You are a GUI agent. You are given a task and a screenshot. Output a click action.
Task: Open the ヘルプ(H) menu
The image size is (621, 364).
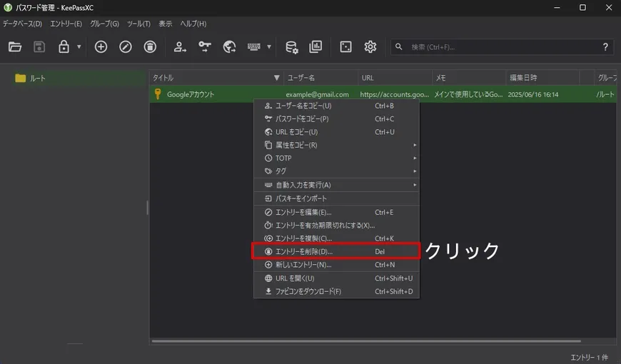(x=193, y=24)
